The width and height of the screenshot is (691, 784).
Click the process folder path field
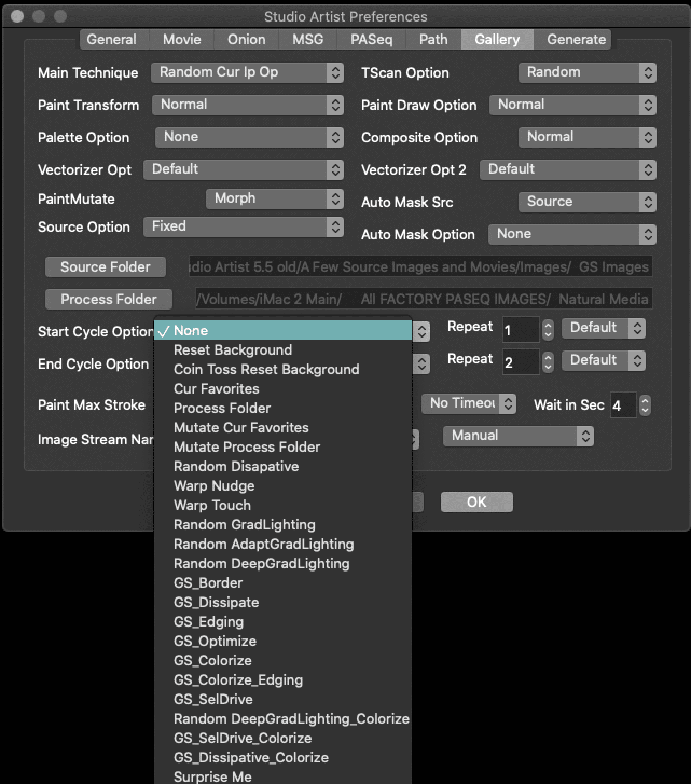[x=424, y=299]
